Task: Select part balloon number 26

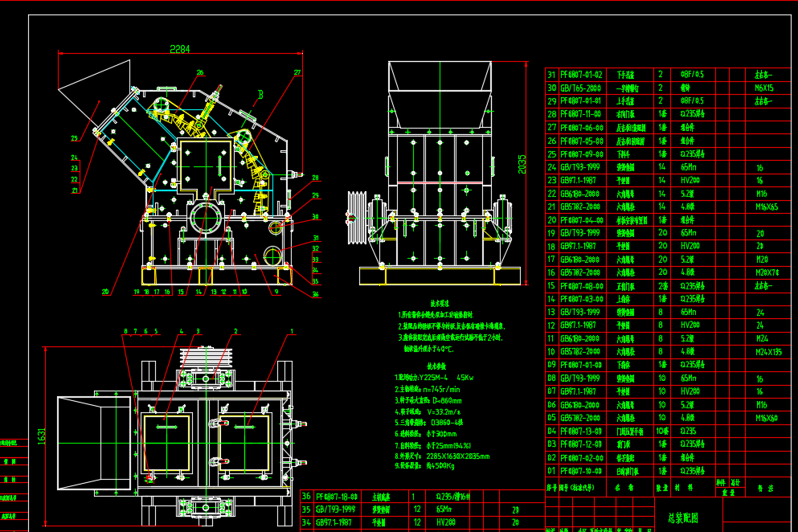Action: [200, 72]
